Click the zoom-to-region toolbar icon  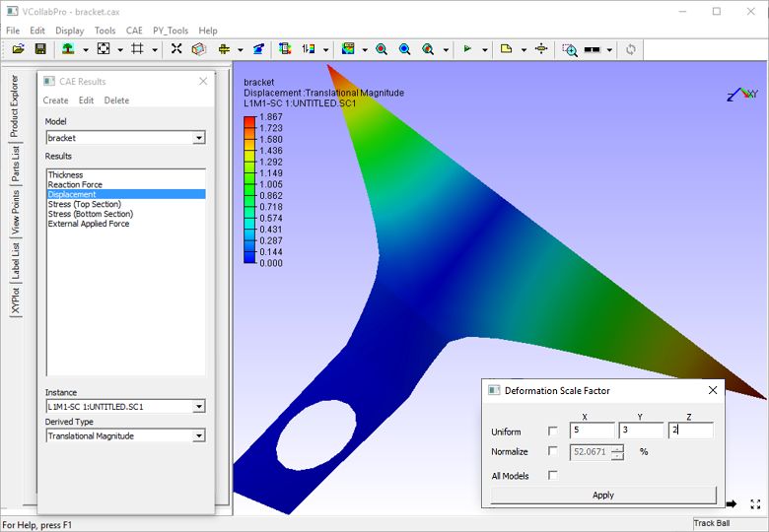click(x=570, y=49)
